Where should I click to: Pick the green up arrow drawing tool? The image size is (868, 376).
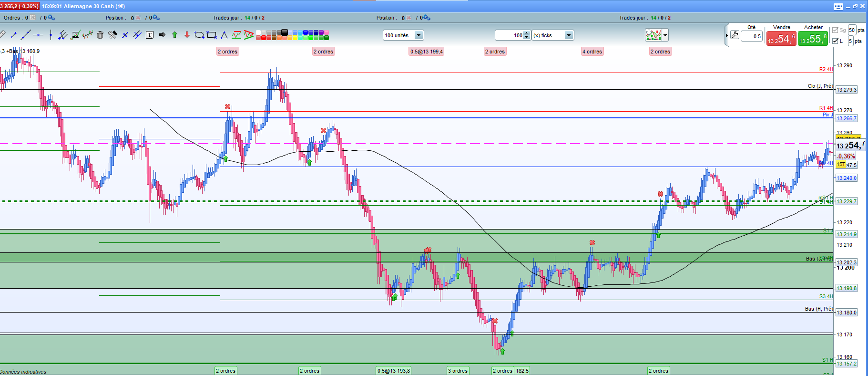pyautogui.click(x=174, y=35)
